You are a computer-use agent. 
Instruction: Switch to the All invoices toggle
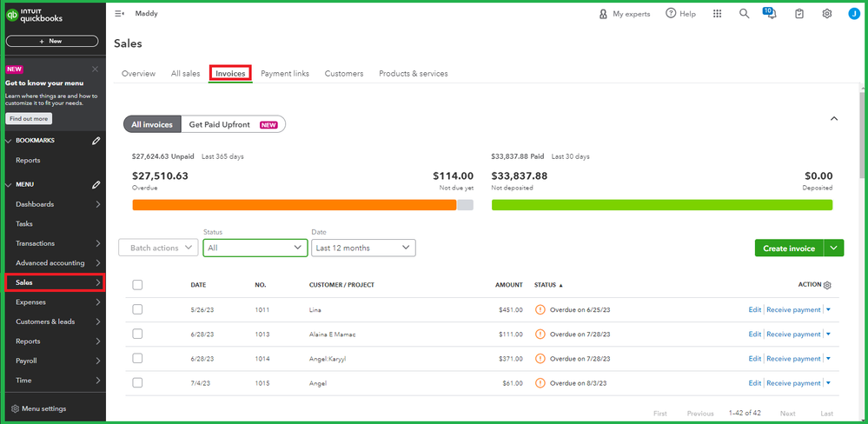pos(152,124)
